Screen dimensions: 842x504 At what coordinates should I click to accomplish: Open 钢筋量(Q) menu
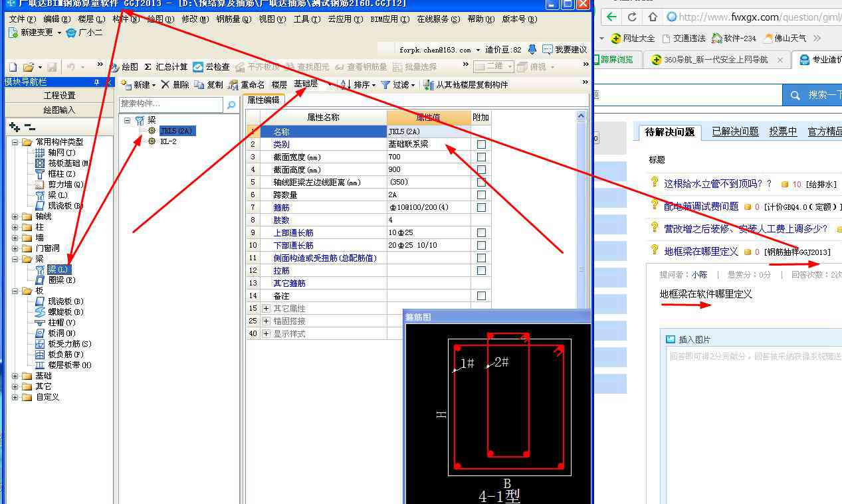pos(234,19)
